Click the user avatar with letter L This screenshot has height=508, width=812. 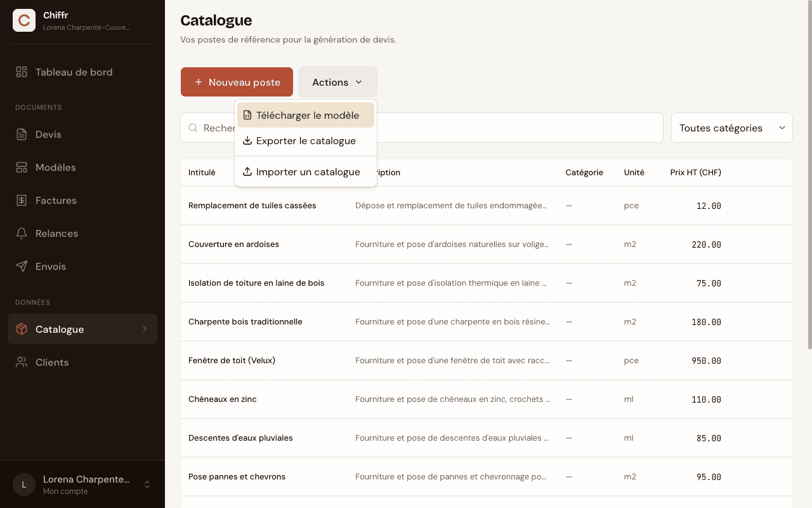[24, 485]
